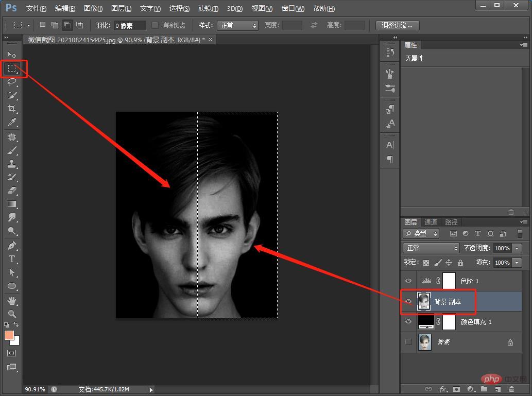Open the layer filter 类型 dropdown

click(x=421, y=233)
